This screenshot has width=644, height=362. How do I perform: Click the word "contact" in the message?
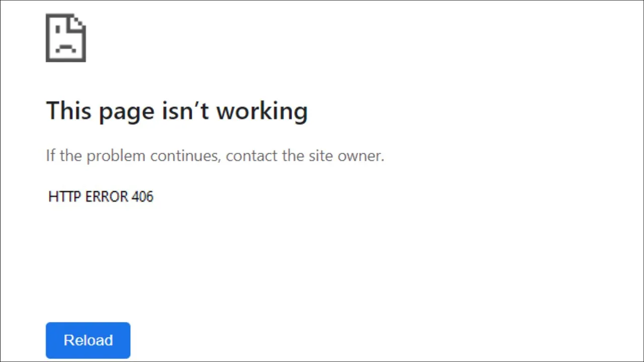tap(252, 156)
